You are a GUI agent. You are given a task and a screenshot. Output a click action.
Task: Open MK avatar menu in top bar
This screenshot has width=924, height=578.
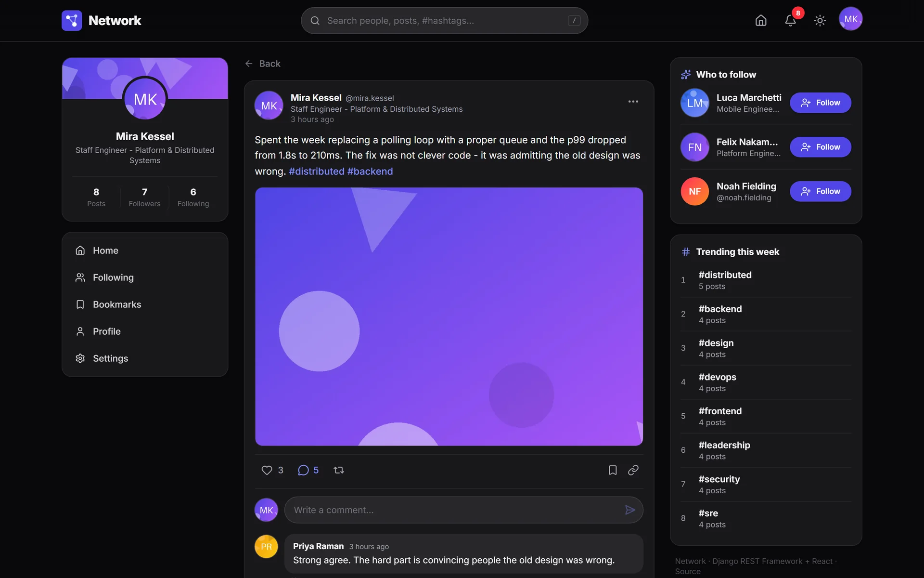point(850,19)
